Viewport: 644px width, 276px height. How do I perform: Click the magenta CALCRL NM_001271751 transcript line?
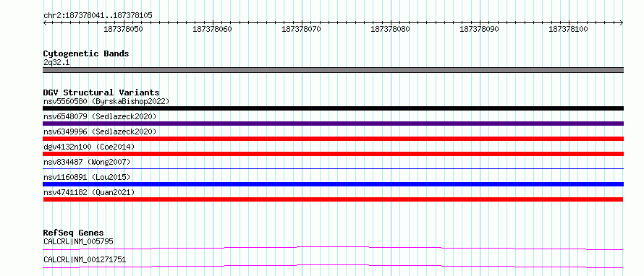pyautogui.click(x=333, y=267)
